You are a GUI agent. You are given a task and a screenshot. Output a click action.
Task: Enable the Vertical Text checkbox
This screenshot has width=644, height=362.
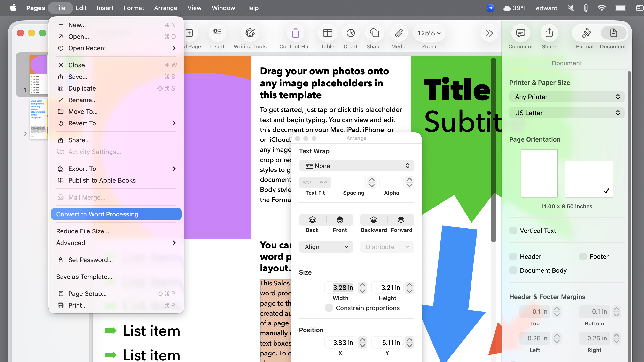tap(513, 231)
